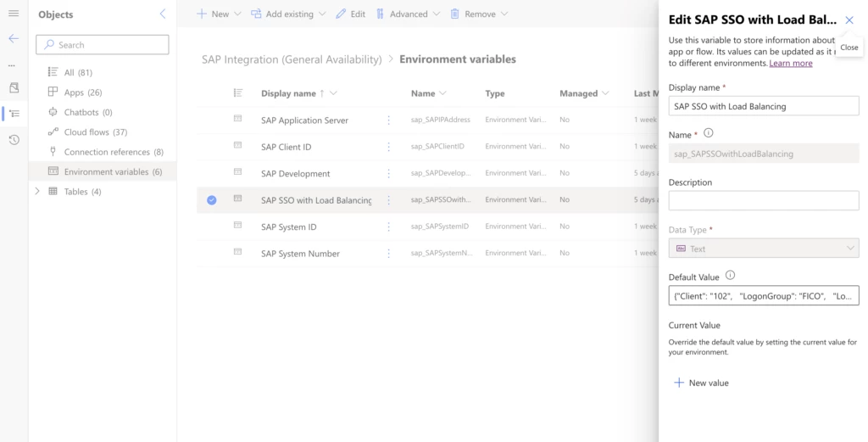Click the Edit toolbar button
The width and height of the screenshot is (868, 442).
(350, 14)
